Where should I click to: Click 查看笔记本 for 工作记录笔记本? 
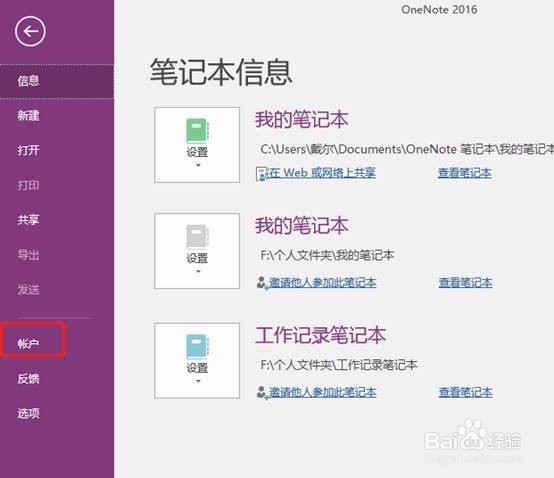coord(465,392)
